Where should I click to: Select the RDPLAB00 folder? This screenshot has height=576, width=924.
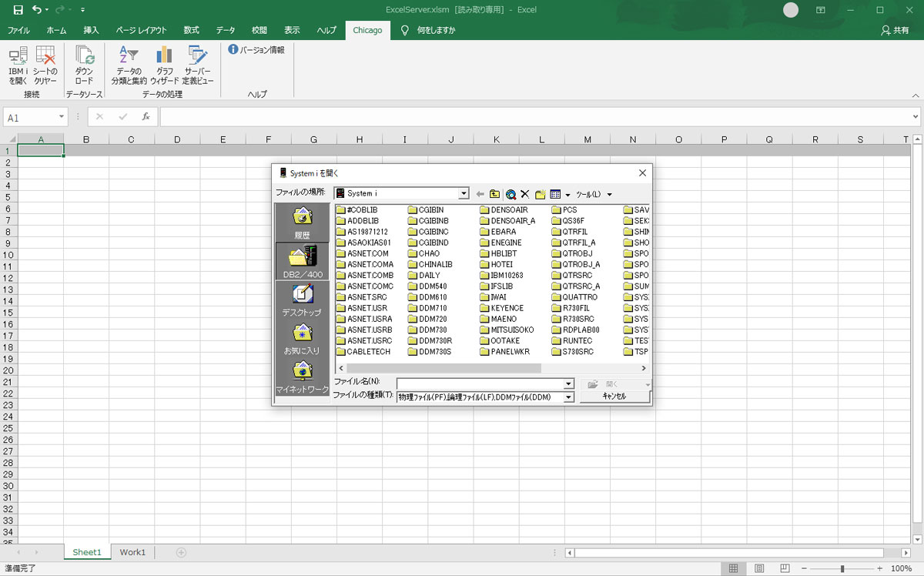pos(576,330)
